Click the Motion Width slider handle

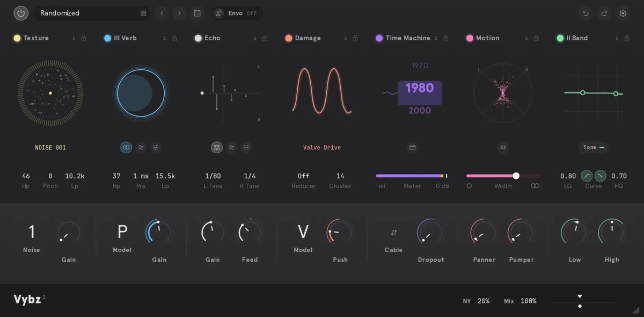(516, 176)
